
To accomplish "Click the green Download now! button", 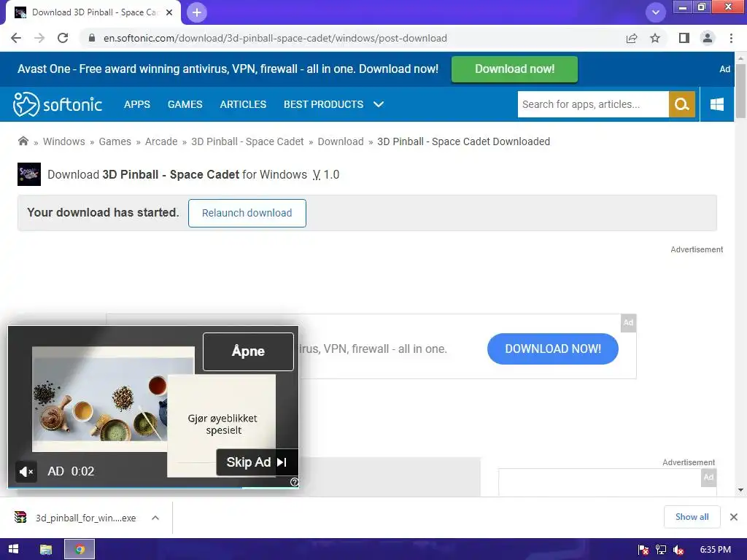I will (514, 69).
